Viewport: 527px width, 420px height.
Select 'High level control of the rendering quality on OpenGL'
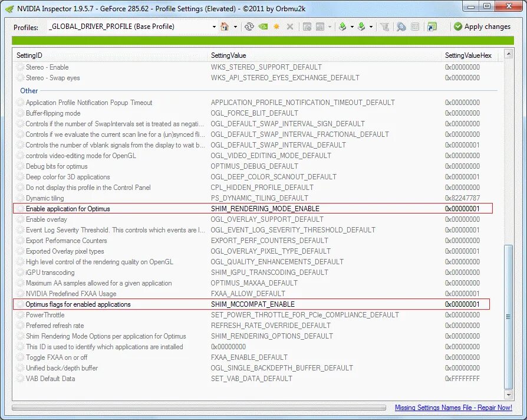100,262
